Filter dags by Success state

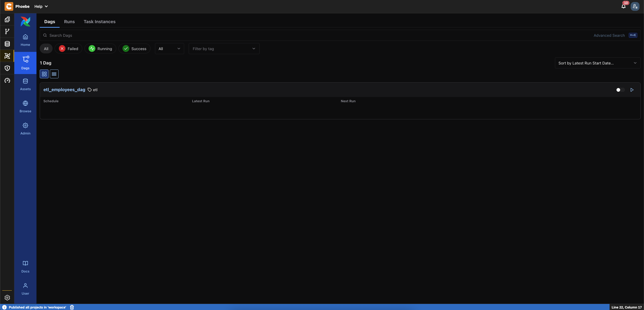(x=134, y=49)
